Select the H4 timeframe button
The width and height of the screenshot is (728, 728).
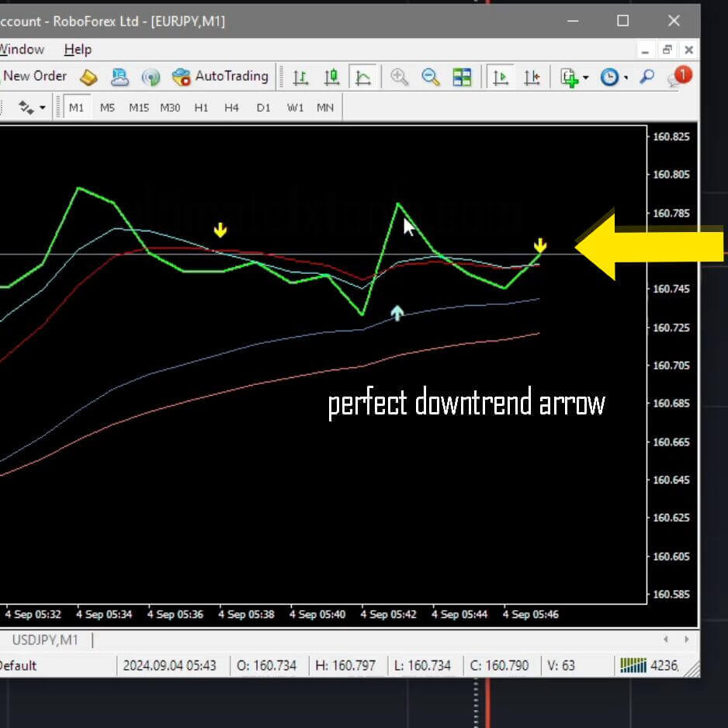pyautogui.click(x=231, y=108)
